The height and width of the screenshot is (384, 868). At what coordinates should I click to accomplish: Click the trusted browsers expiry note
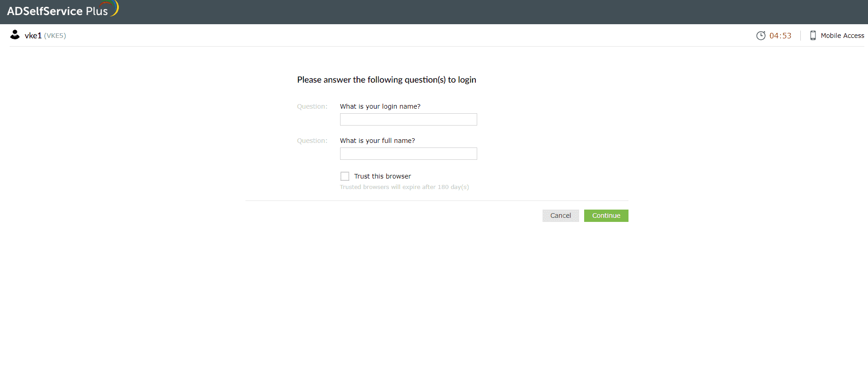404,187
